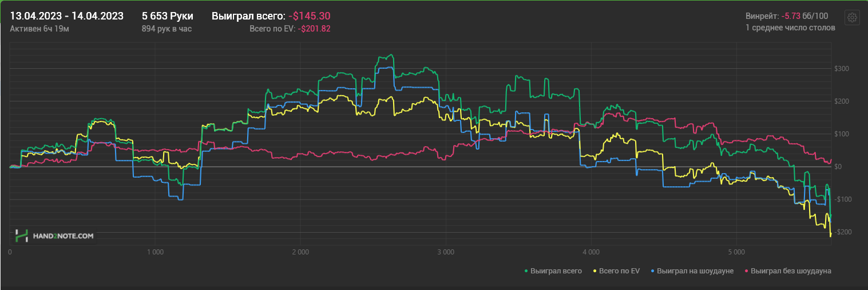Viewport: 868px width, 290px height.
Task: Select the EV total value -$201.82
Action: click(314, 28)
